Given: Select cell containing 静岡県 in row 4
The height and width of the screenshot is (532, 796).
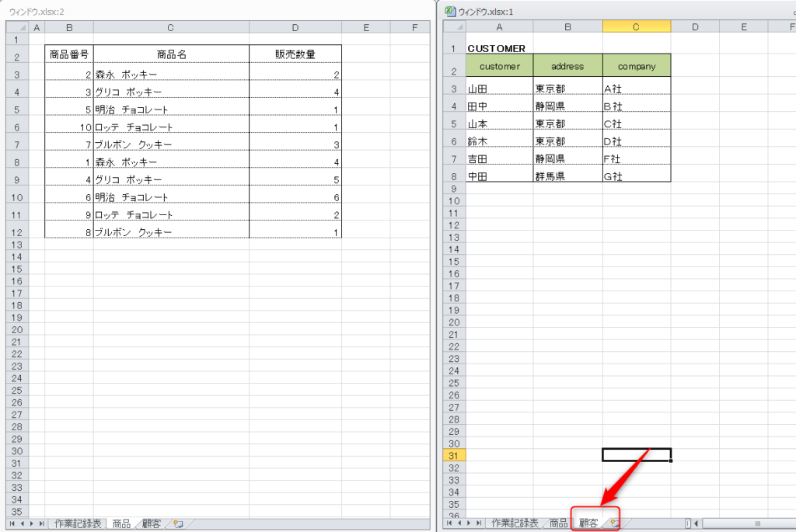Looking at the screenshot, I should click(567, 106).
